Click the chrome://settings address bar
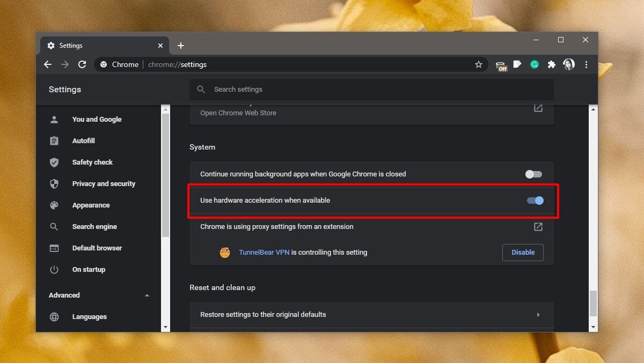This screenshot has width=644, height=363. pyautogui.click(x=290, y=64)
